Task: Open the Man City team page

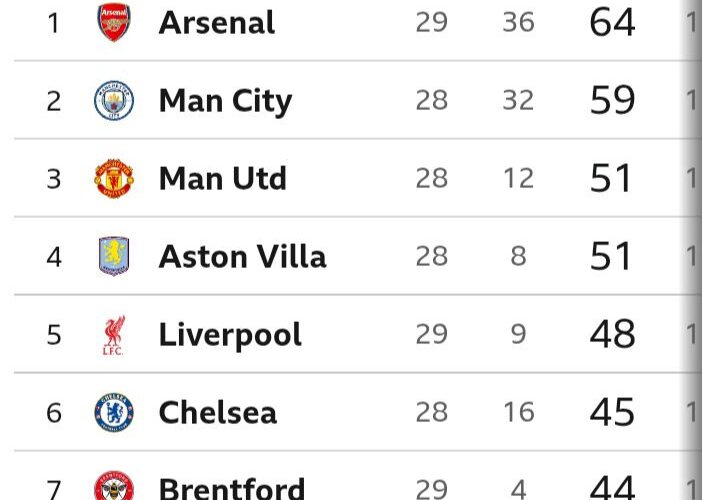Action: (x=225, y=101)
